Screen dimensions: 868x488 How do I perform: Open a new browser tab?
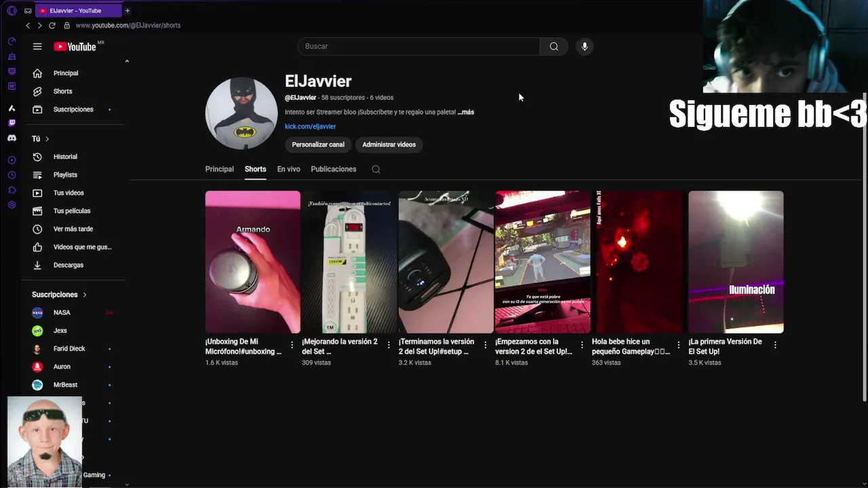[x=127, y=11]
